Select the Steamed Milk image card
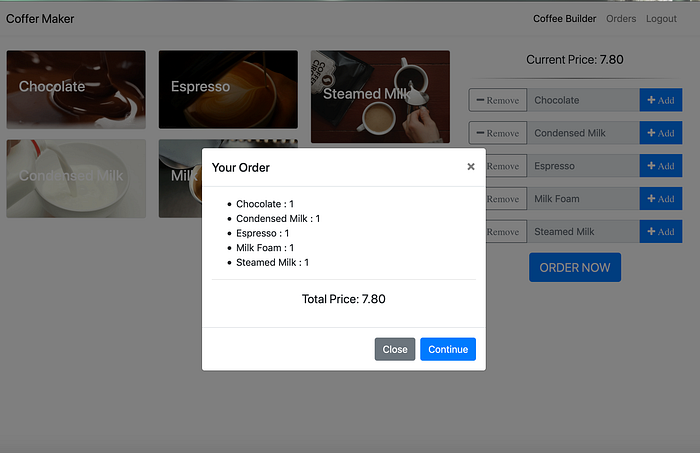 pyautogui.click(x=380, y=97)
